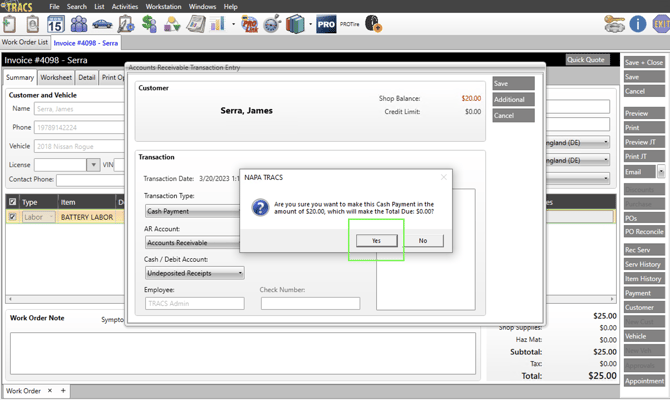This screenshot has width=670, height=400.
Task: Open the AR Account dropdown
Action: pyautogui.click(x=192, y=242)
